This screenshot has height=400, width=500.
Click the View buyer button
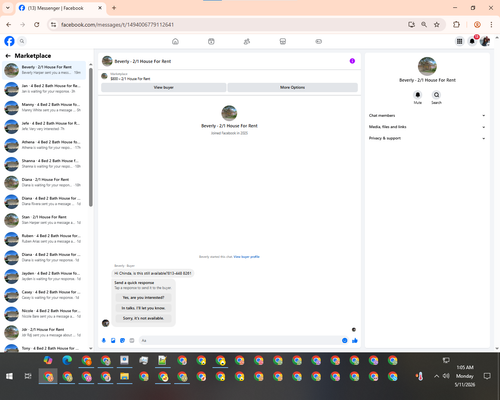pos(164,87)
